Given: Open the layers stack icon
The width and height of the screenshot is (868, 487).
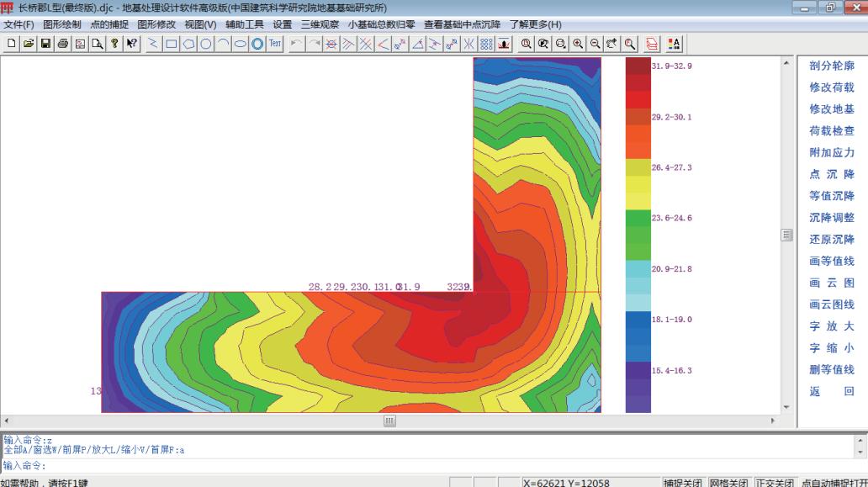Looking at the screenshot, I should 652,44.
